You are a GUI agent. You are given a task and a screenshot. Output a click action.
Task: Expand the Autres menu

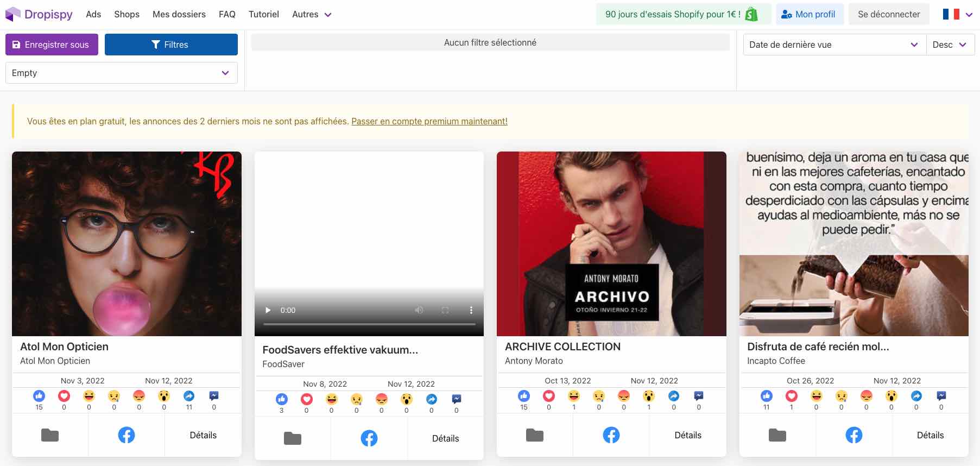312,14
